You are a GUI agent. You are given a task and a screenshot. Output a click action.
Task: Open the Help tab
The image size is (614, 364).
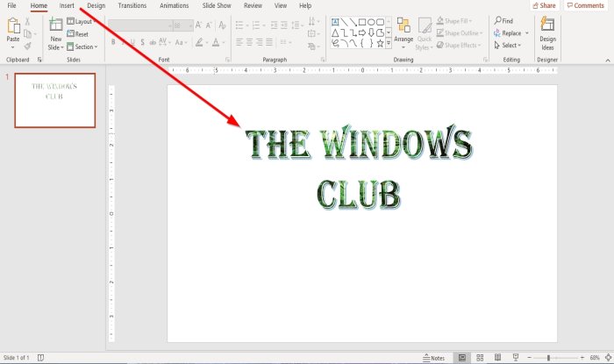(305, 5)
